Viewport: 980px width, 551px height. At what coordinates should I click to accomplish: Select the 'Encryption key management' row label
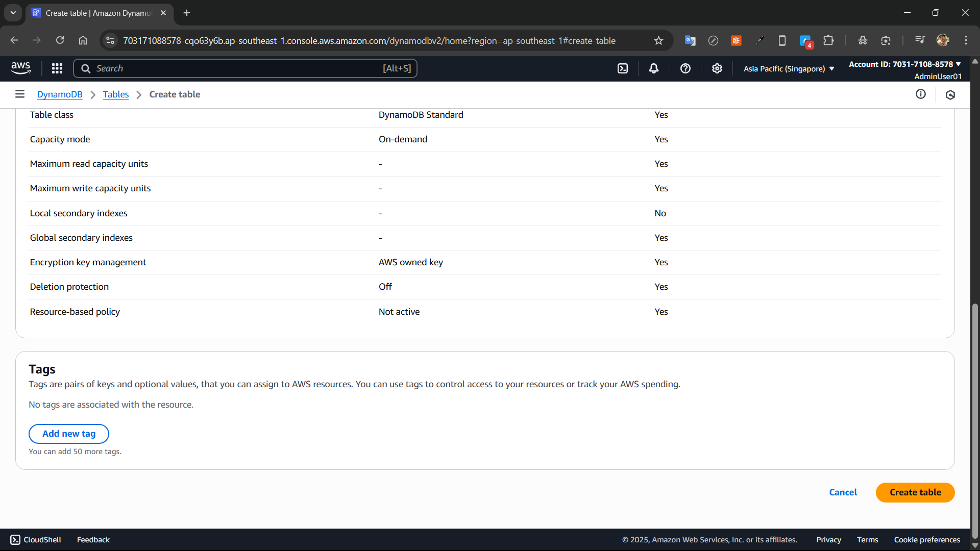(88, 262)
